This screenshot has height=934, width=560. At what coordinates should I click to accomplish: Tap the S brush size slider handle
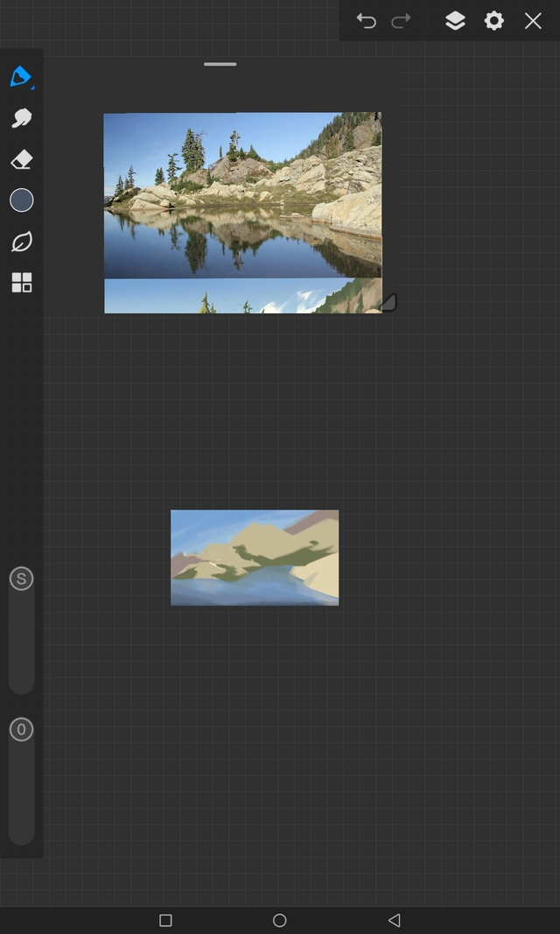pos(21,579)
